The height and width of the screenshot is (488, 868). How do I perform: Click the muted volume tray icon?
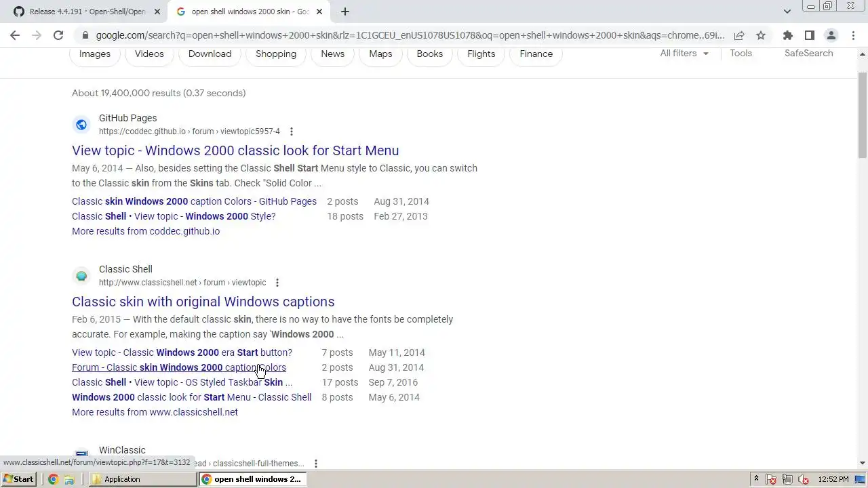pos(804,479)
